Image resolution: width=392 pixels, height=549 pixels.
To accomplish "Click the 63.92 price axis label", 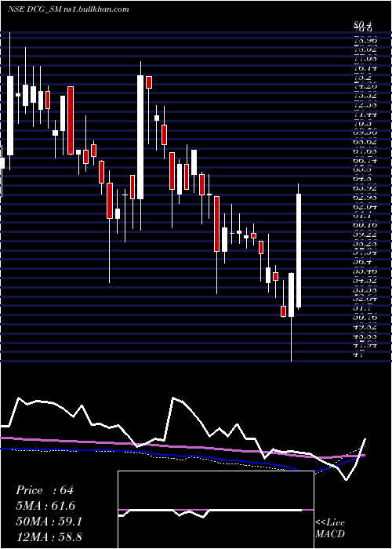I will click(365, 188).
